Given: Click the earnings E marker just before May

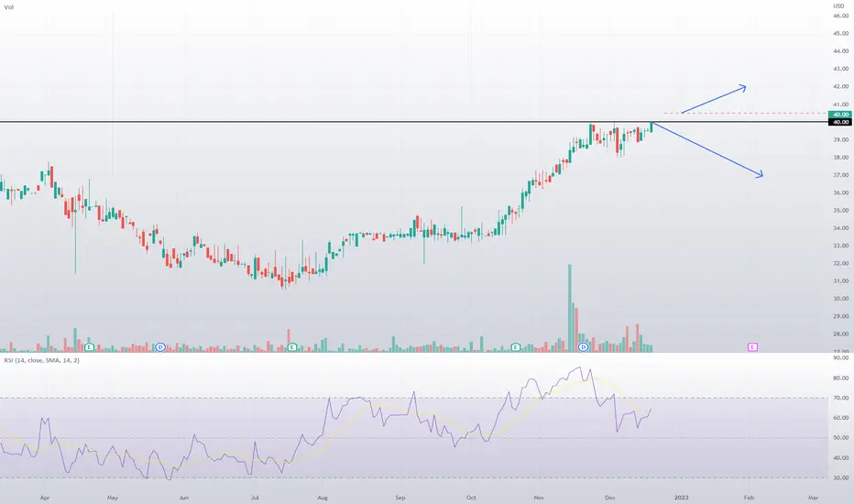Looking at the screenshot, I should pos(89,347).
